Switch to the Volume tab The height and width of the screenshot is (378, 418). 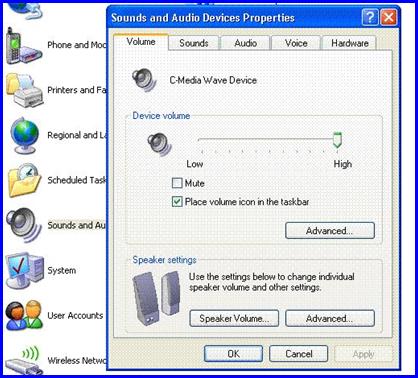pos(141,42)
